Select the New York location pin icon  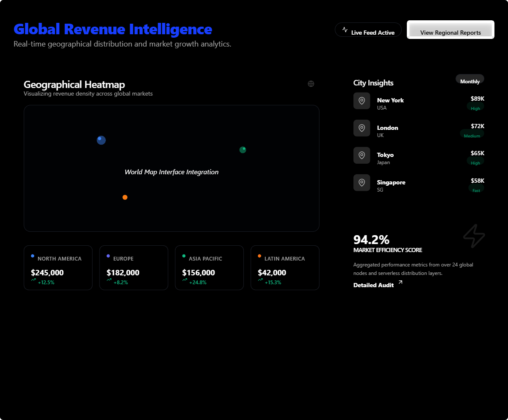(x=362, y=101)
